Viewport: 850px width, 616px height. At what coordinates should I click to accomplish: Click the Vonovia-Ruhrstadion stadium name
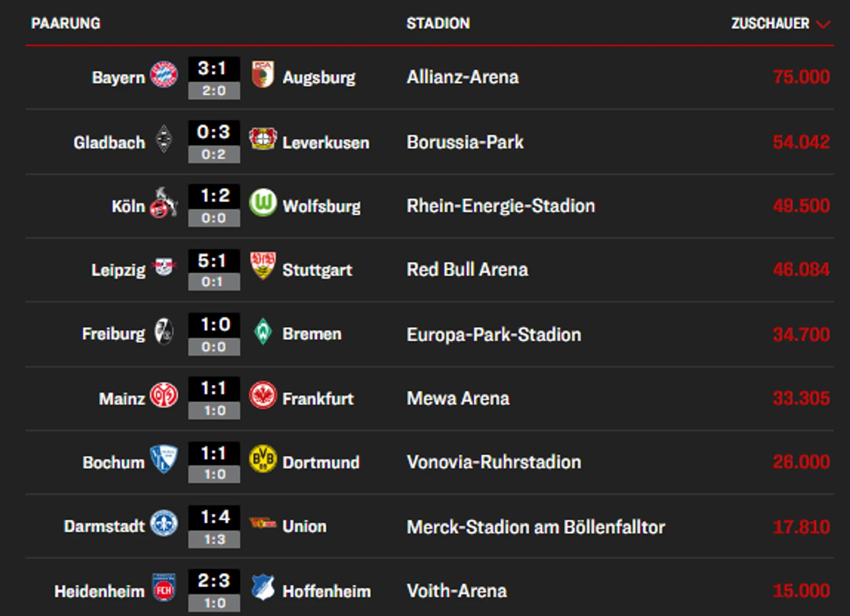pyautogui.click(x=494, y=462)
